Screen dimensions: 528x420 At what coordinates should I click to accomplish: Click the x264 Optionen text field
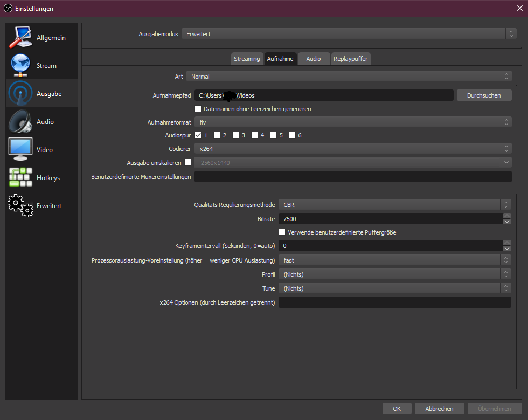pos(394,302)
